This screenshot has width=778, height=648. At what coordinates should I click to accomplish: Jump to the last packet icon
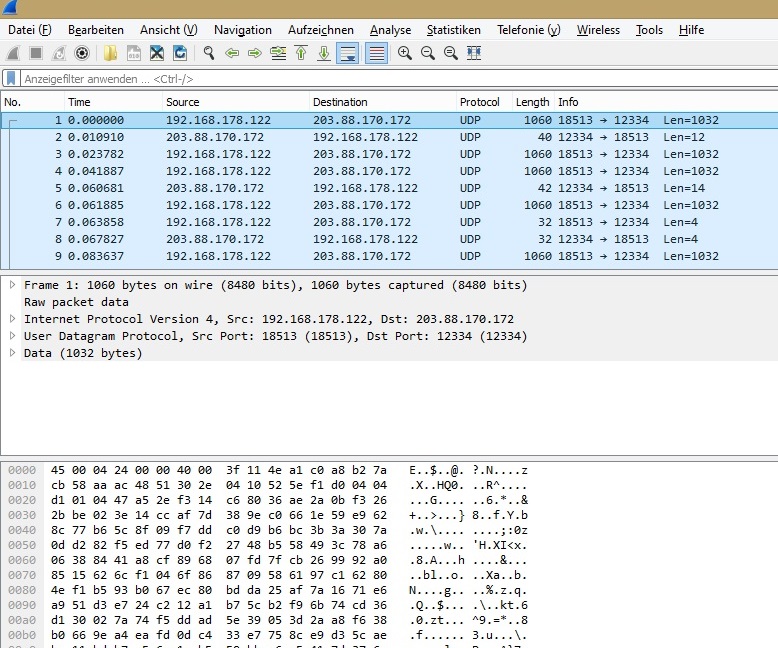point(324,53)
